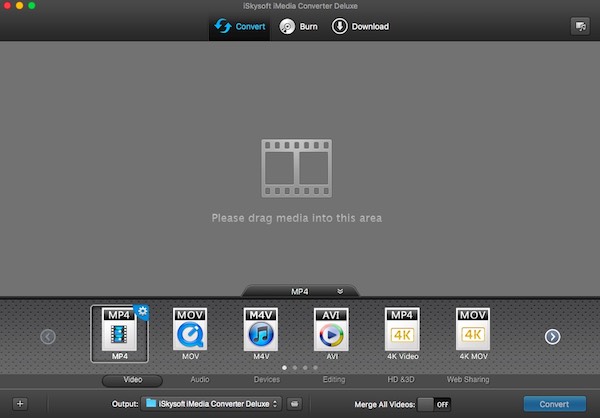Open MP4 settings gear icon
600x418 pixels.
pos(141,311)
